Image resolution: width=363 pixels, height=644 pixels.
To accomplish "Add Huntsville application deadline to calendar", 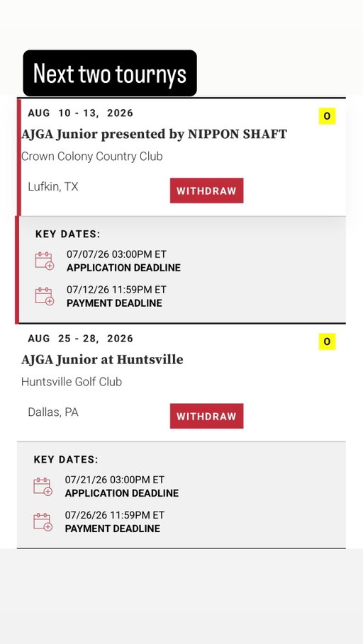I will tap(43, 486).
